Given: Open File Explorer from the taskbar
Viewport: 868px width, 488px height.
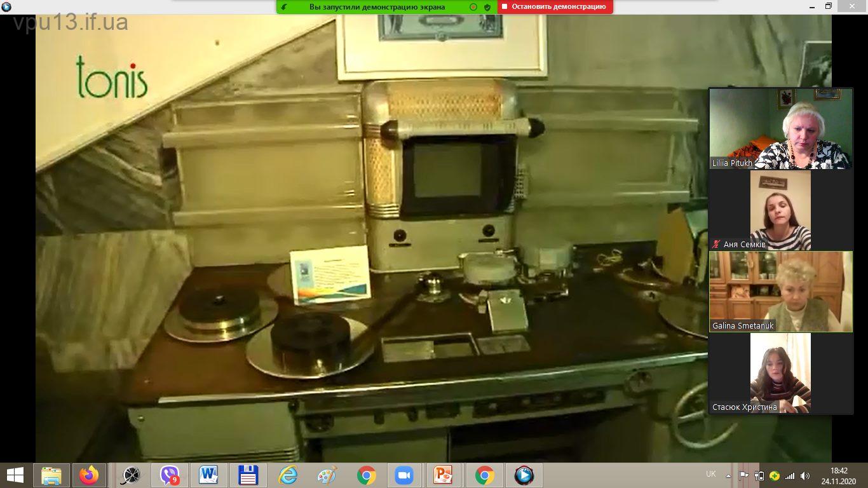Looking at the screenshot, I should click(x=51, y=475).
